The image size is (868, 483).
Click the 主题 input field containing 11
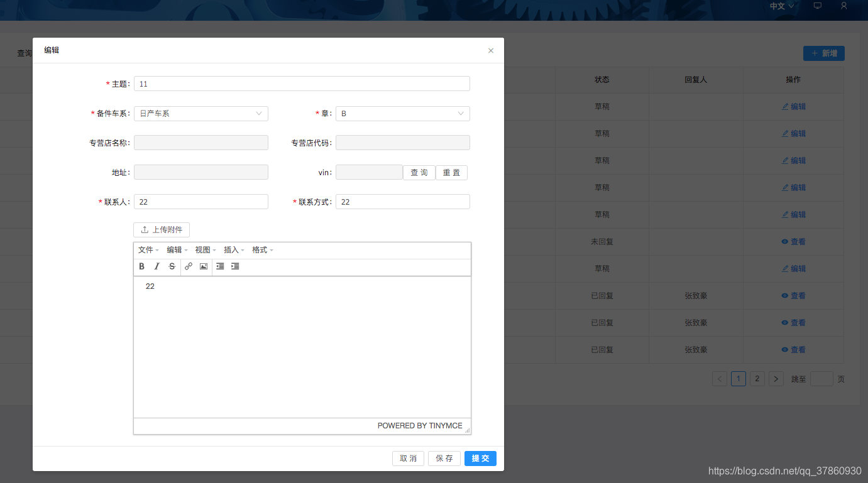(302, 84)
